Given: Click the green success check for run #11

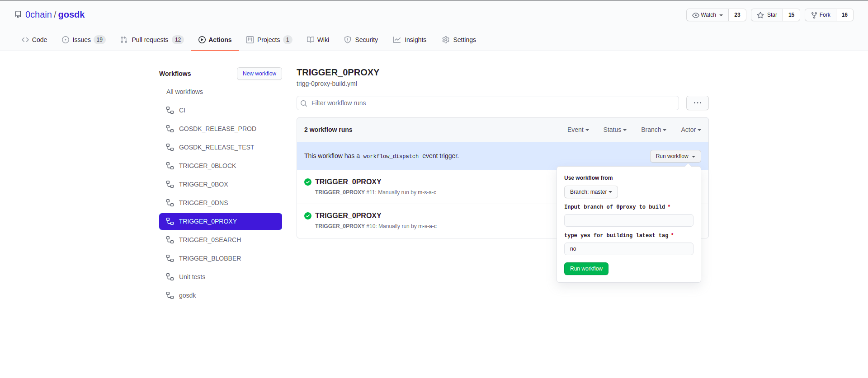Looking at the screenshot, I should [x=308, y=182].
